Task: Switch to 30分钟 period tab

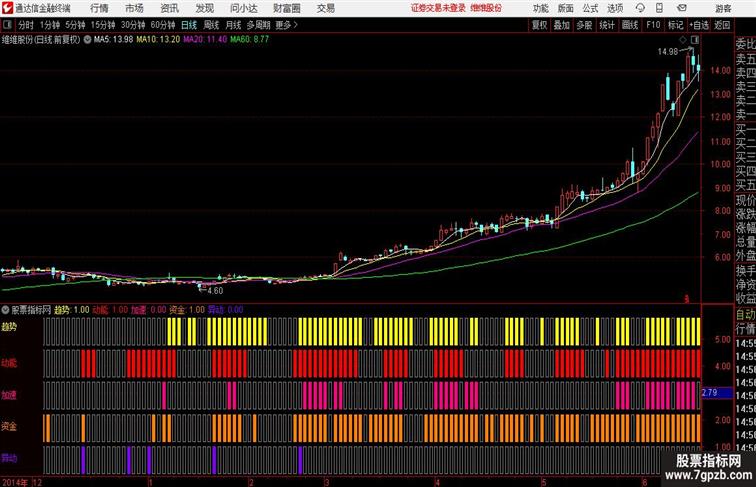Action: click(133, 25)
